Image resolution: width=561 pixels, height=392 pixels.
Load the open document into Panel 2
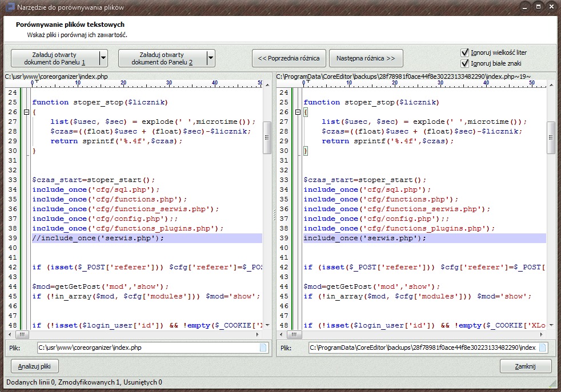[162, 58]
